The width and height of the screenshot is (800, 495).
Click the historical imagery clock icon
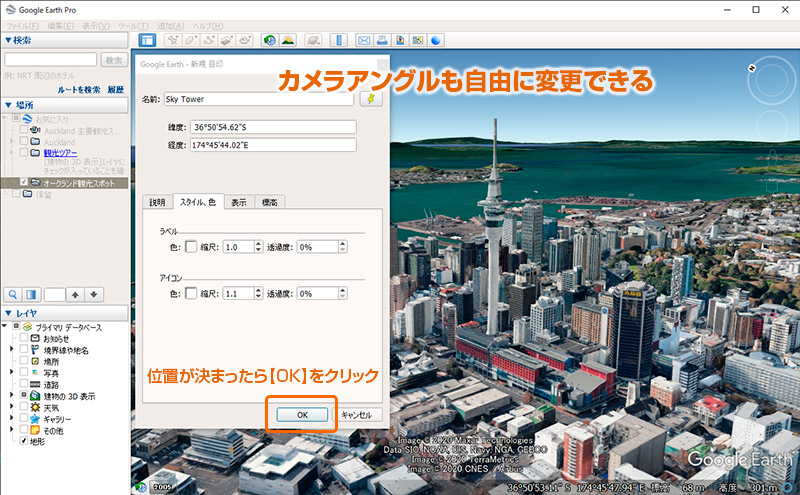tap(269, 40)
